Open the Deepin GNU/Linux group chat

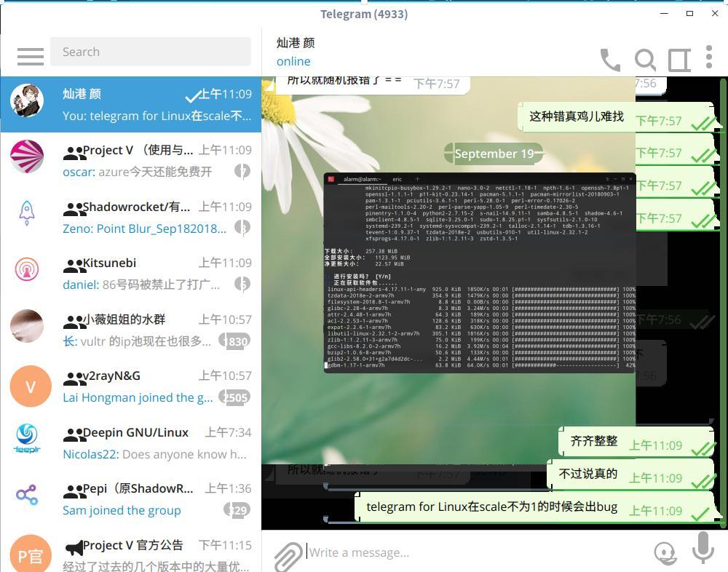click(x=131, y=442)
